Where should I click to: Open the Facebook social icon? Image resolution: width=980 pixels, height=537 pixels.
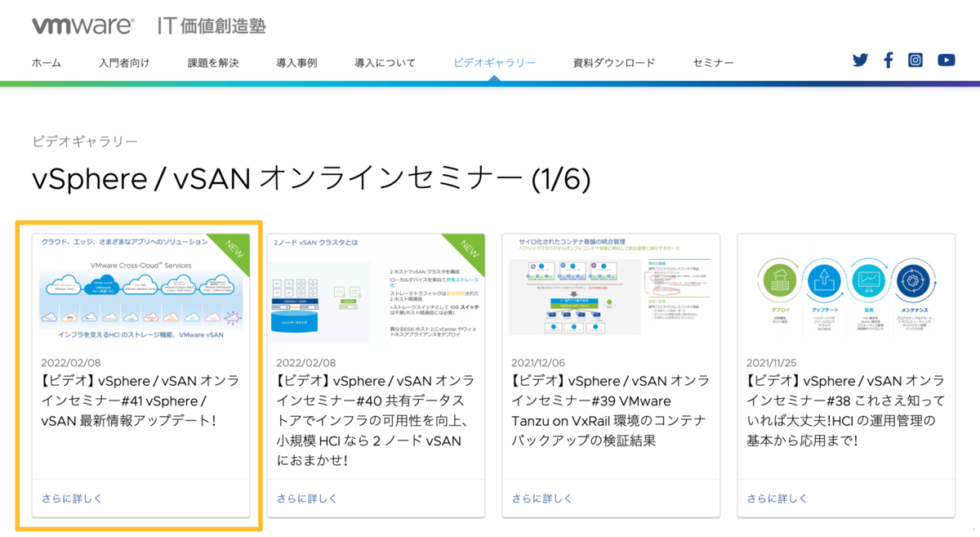889,60
